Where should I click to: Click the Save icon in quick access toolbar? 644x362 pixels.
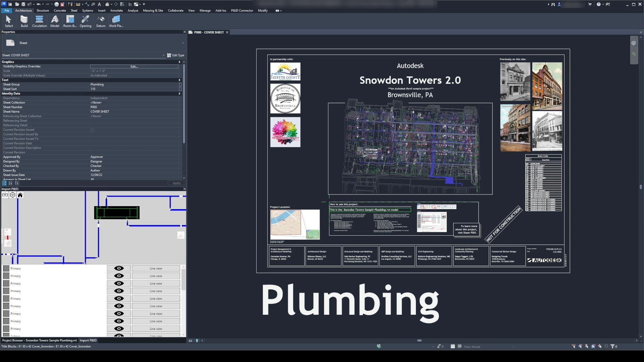pos(23,4)
